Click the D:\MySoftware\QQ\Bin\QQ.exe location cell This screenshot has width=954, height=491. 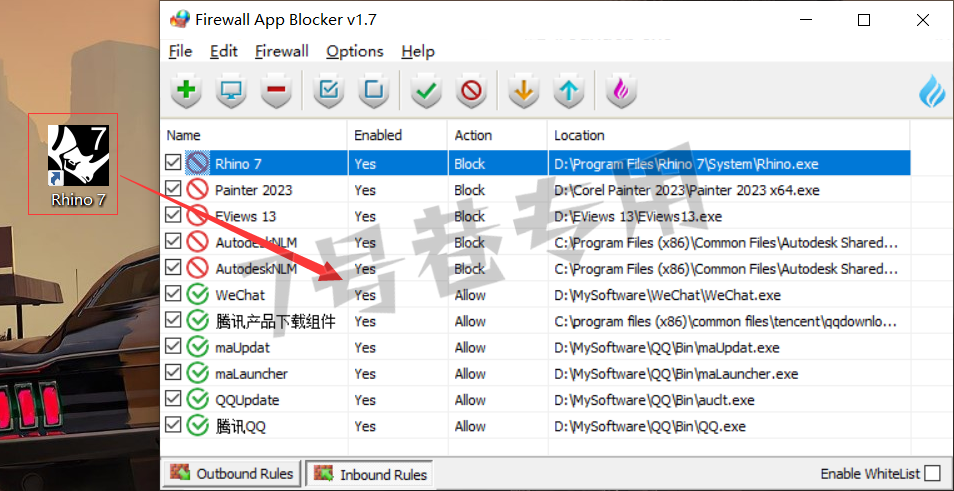click(729, 427)
